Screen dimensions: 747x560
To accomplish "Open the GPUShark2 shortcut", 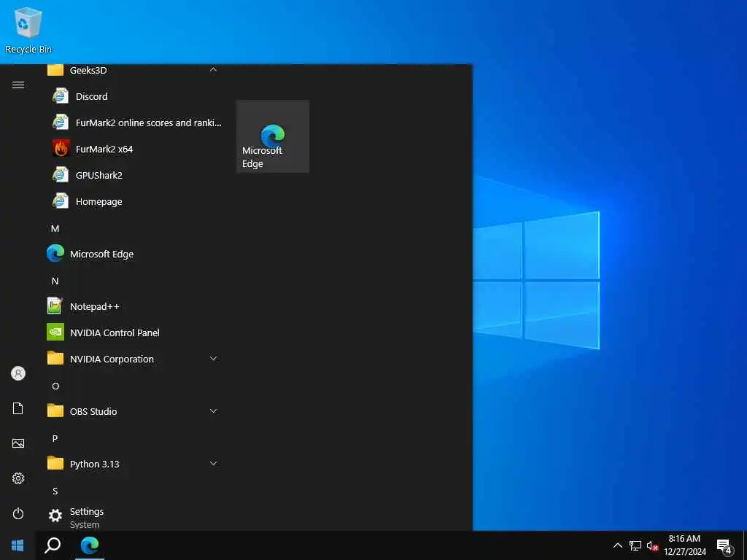I will point(136,175).
